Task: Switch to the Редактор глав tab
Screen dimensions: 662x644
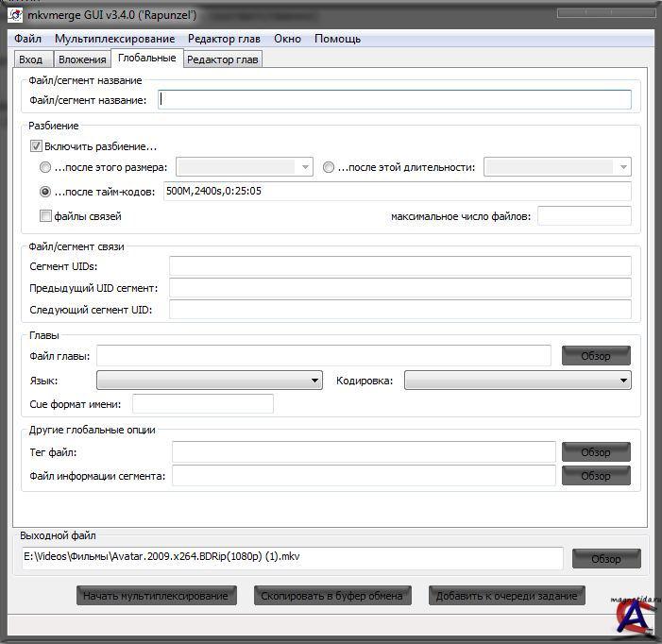Action: click(223, 59)
